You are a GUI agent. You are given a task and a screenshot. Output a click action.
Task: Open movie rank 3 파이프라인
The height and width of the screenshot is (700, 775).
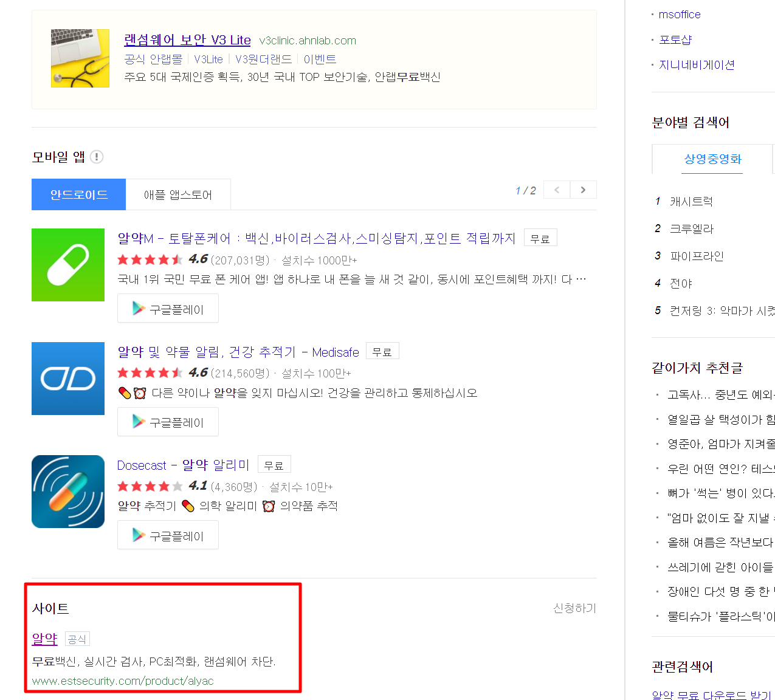(x=697, y=256)
